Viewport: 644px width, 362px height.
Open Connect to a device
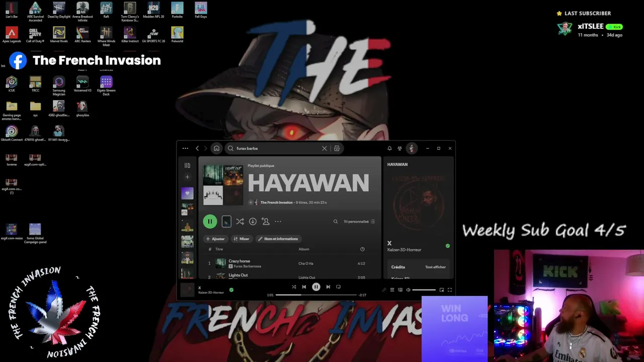point(400,290)
